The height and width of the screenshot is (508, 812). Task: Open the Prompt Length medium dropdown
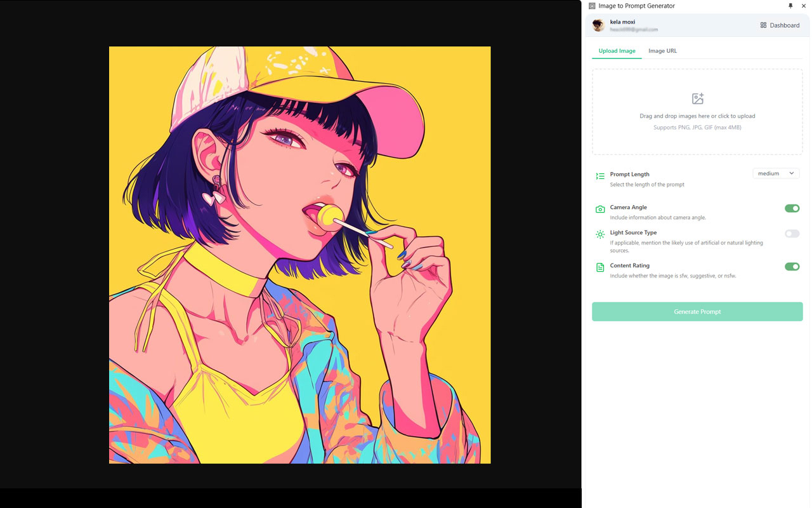pos(776,173)
